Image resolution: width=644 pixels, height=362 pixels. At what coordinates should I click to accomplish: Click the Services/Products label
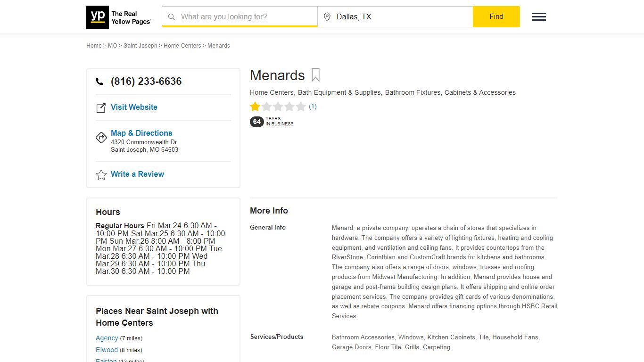click(x=277, y=337)
